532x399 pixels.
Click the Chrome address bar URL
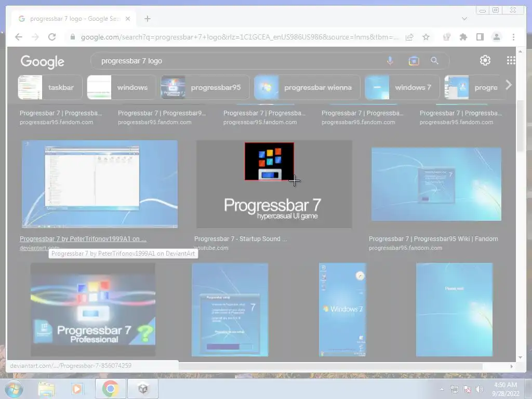239,37
